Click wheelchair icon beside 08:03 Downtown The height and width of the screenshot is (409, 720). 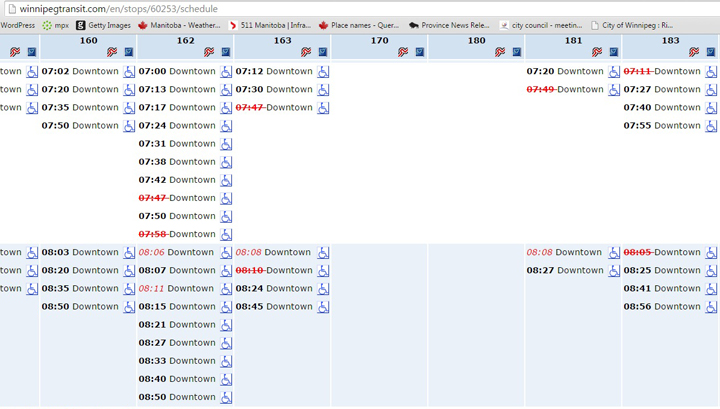[129, 252]
